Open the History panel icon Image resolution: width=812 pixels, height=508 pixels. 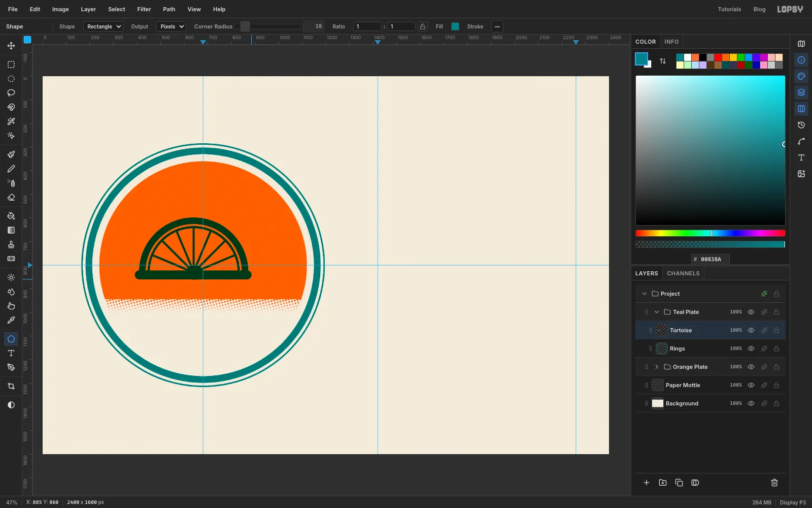tap(801, 125)
